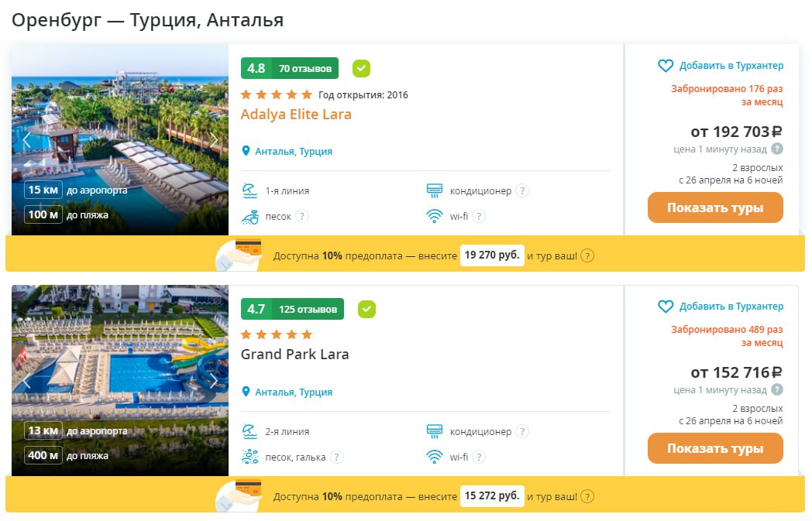Click heart icon for Grand Park Lara
Screen dimensions: 812x521
pyautogui.click(x=666, y=307)
